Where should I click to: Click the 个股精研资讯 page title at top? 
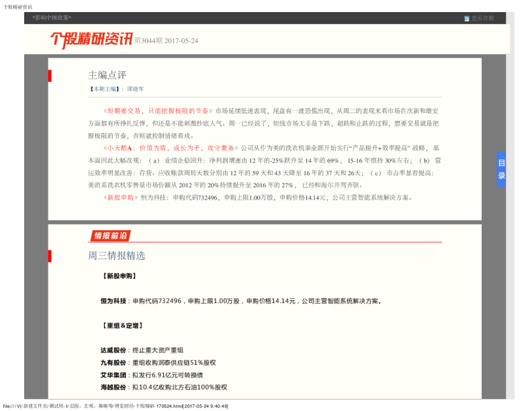17,7
